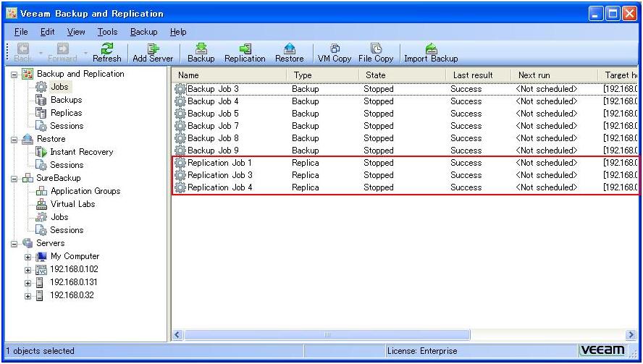Click the scroll right arrow
643x364 pixels.
[631, 335]
